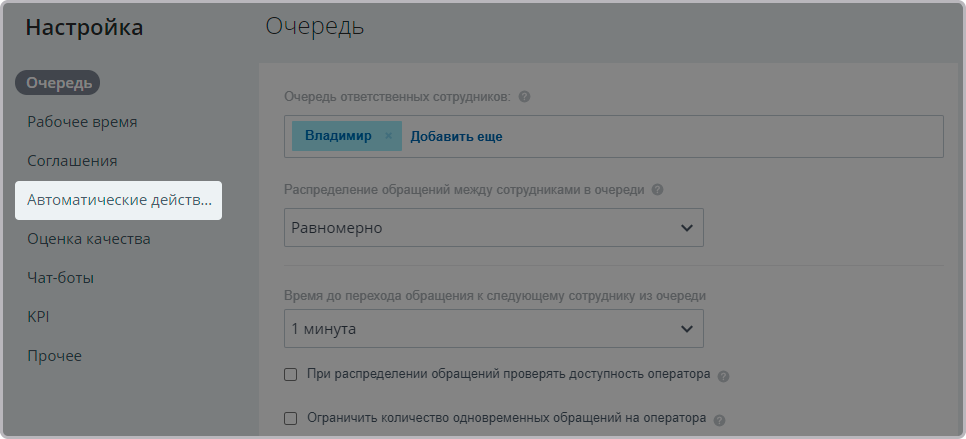Open Оценка качества section
The width and height of the screenshot is (966, 439).
coord(88,239)
